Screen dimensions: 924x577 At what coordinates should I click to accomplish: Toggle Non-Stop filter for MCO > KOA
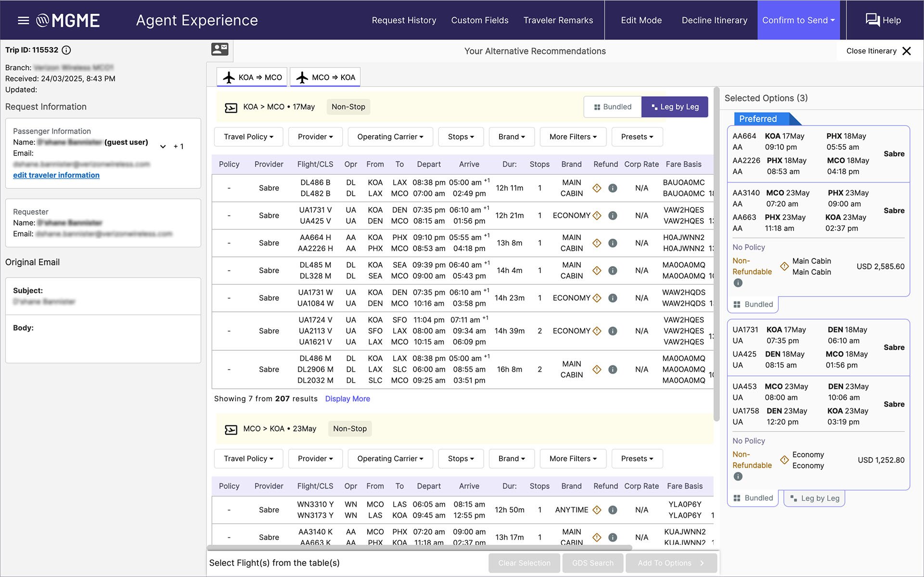(350, 429)
